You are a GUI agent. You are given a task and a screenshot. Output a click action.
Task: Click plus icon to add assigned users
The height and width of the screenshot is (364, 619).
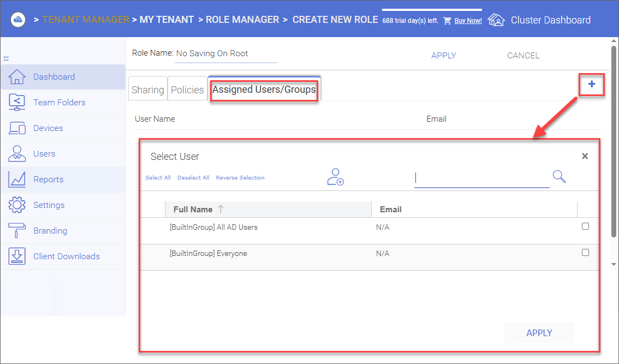pos(592,84)
